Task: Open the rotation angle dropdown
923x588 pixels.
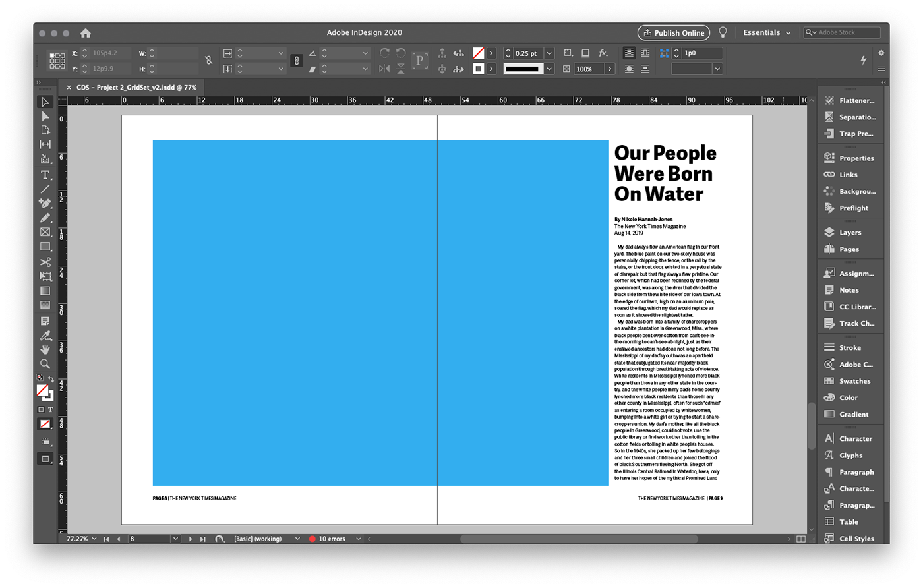Action: [x=365, y=53]
